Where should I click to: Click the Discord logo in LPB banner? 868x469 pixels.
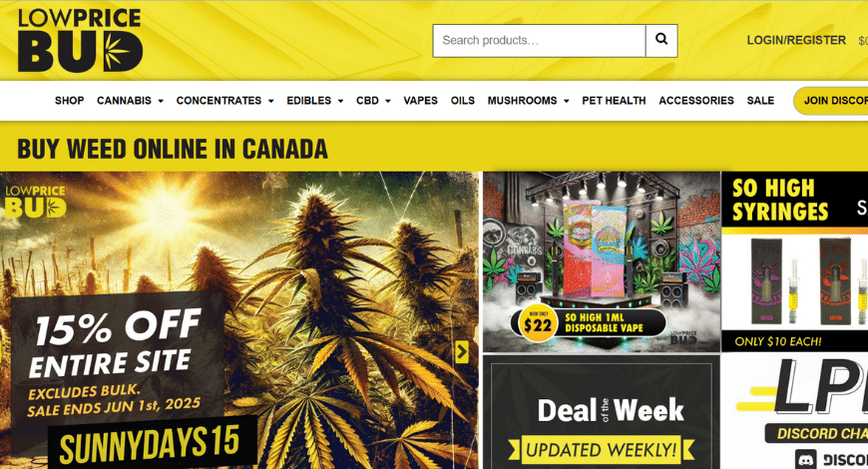coord(805,460)
